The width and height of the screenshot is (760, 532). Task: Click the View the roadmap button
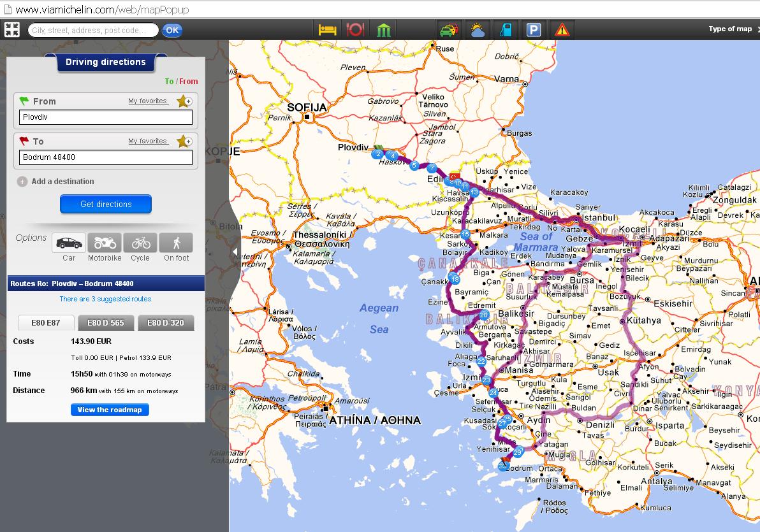pyautogui.click(x=110, y=410)
